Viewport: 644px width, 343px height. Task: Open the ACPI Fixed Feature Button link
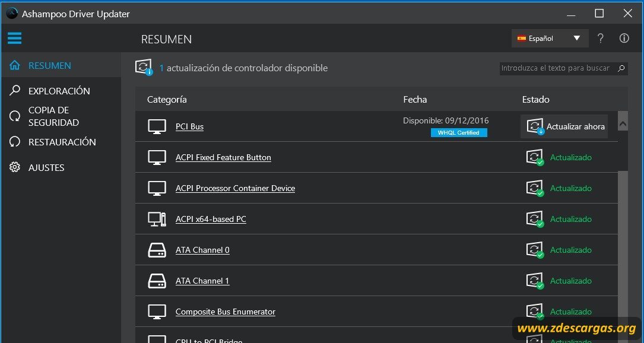223,157
